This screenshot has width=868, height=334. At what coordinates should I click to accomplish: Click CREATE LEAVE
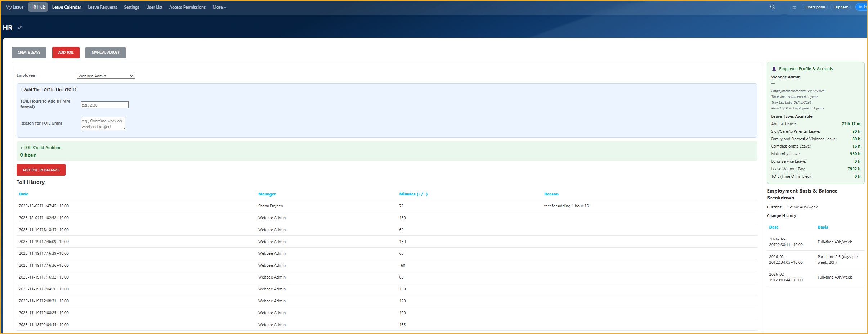pos(29,52)
